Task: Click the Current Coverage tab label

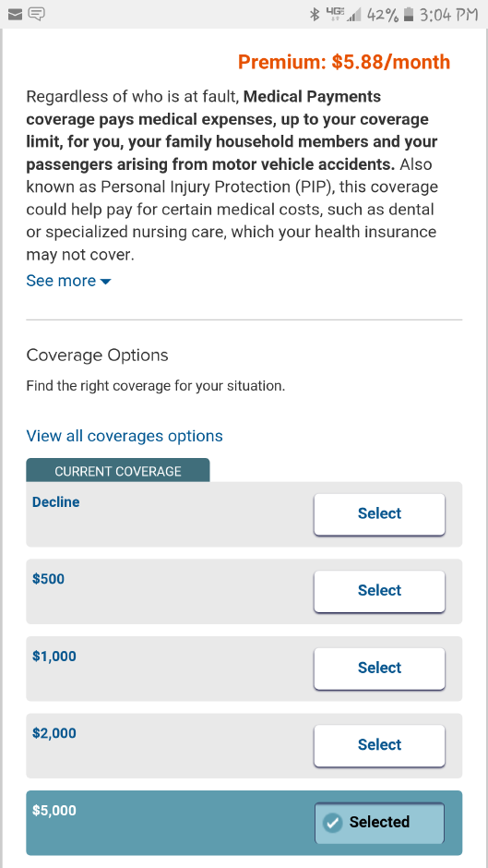Action: (x=118, y=471)
